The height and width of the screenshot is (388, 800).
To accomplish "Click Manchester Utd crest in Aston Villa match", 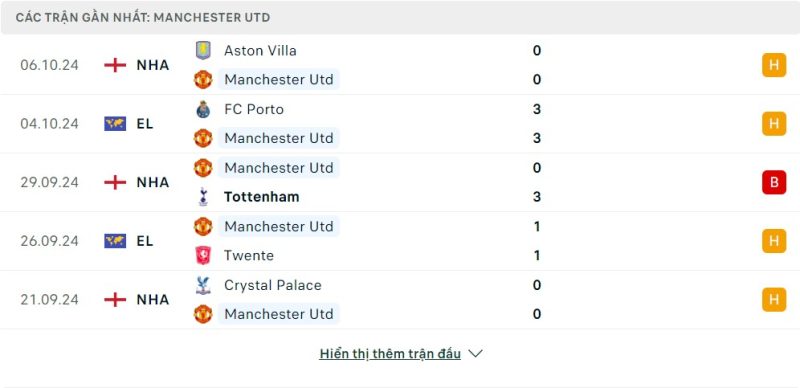I will click(203, 80).
